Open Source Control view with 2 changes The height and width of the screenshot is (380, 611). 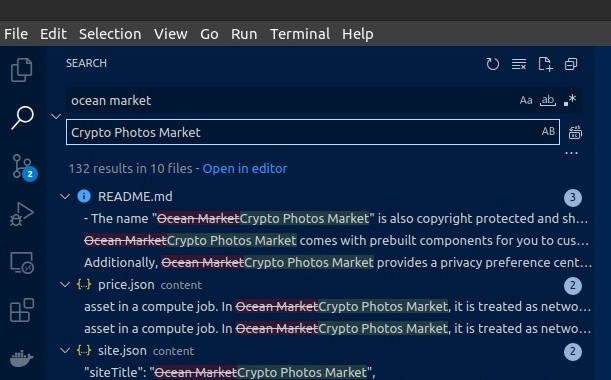point(23,167)
